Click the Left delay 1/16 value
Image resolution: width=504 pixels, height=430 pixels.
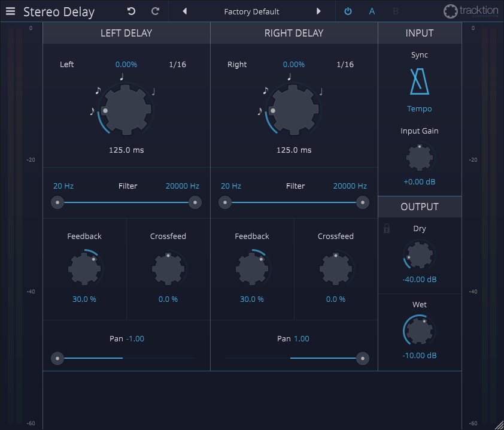tap(177, 65)
